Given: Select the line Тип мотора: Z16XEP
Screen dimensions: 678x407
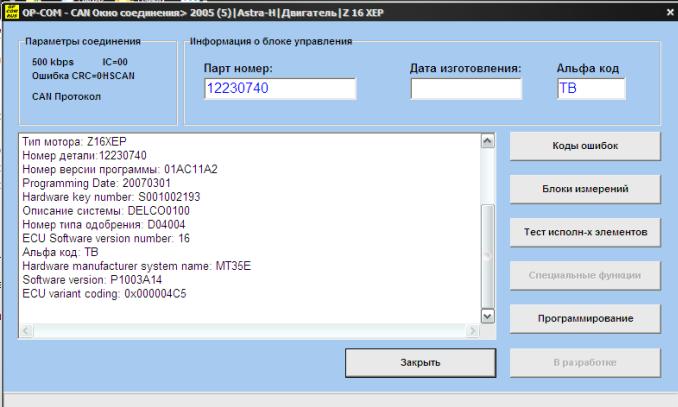Looking at the screenshot, I should 73,143.
